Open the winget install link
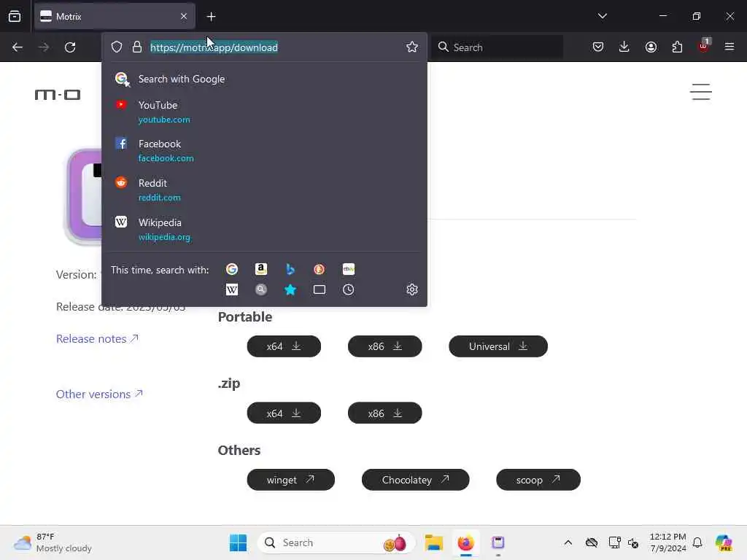Screen dimensions: 747x560 point(290,480)
